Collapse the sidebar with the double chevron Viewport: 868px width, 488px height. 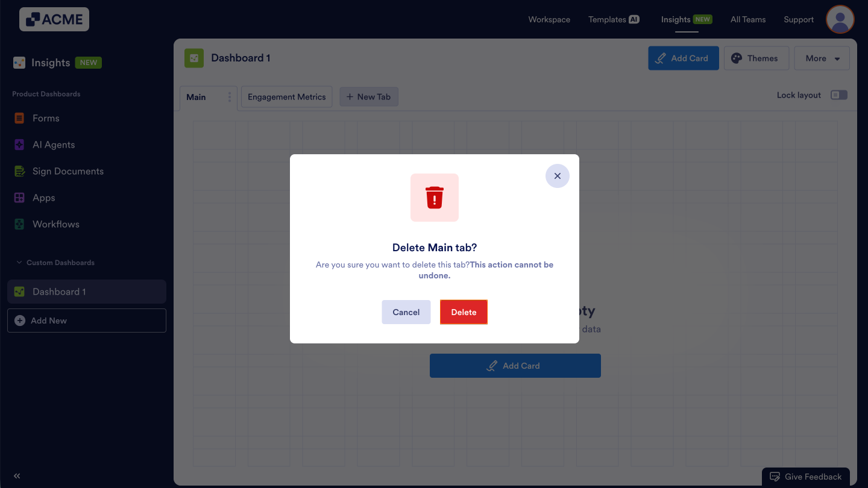17,475
